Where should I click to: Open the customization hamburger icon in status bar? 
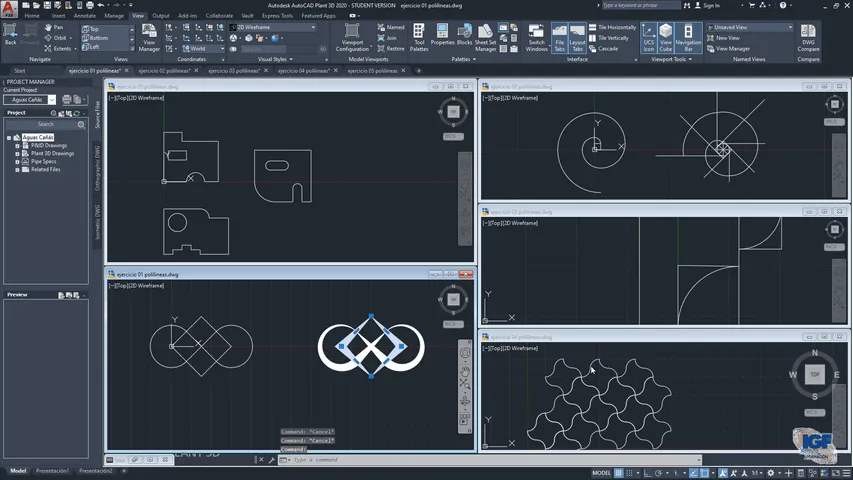tap(846, 473)
